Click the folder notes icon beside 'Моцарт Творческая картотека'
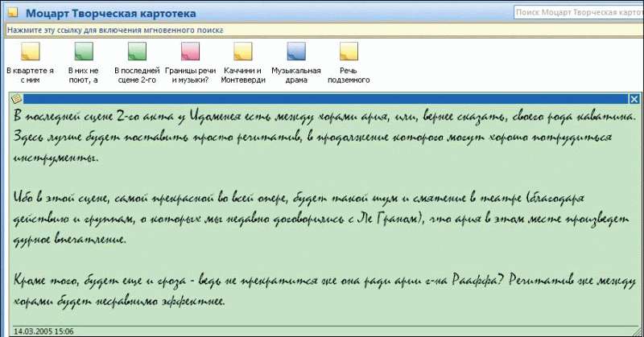 pos(13,14)
